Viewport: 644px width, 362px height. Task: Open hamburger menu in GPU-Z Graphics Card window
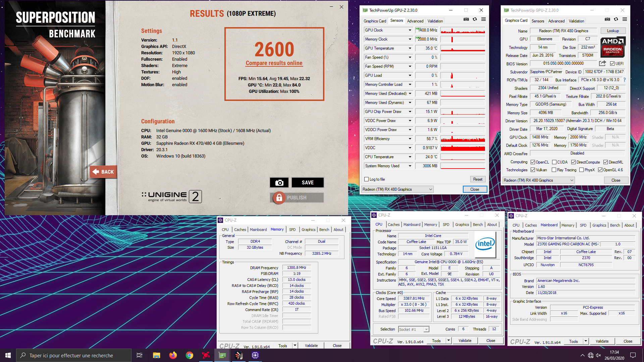point(625,19)
